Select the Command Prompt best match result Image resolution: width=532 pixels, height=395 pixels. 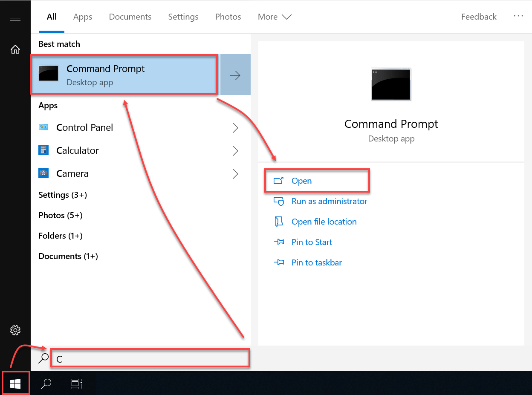tap(124, 75)
